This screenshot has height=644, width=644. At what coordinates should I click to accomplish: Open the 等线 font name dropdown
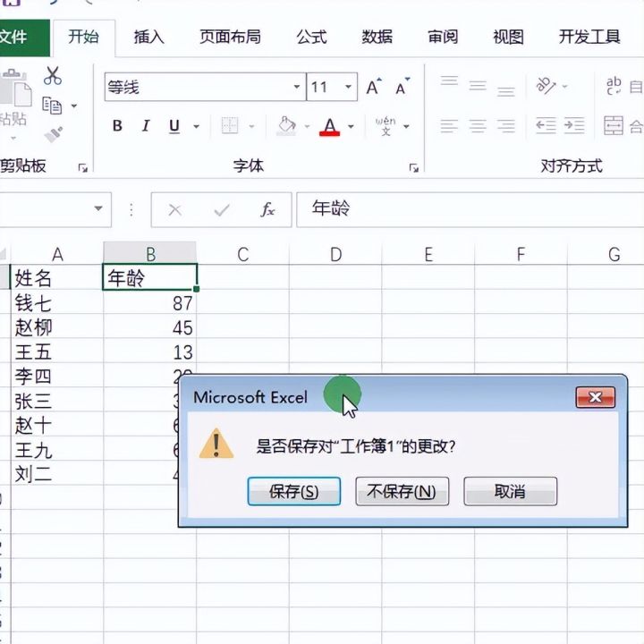297,87
